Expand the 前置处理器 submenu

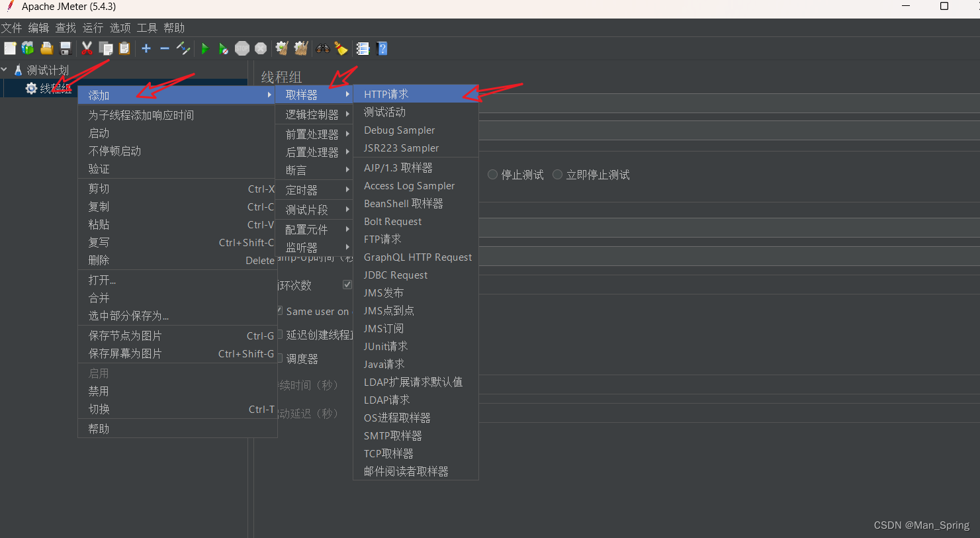coord(314,134)
